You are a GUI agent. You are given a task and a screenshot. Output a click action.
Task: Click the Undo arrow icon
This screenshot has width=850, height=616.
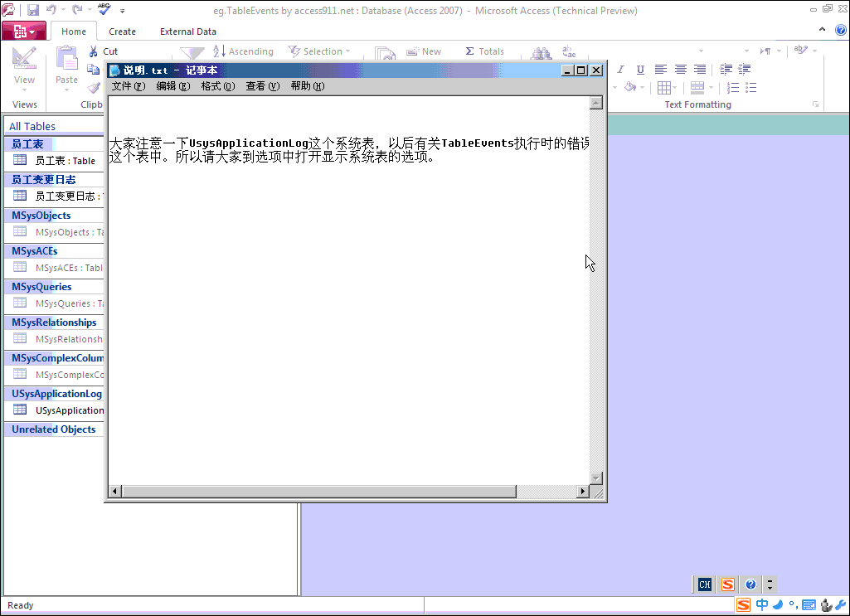tap(51, 9)
